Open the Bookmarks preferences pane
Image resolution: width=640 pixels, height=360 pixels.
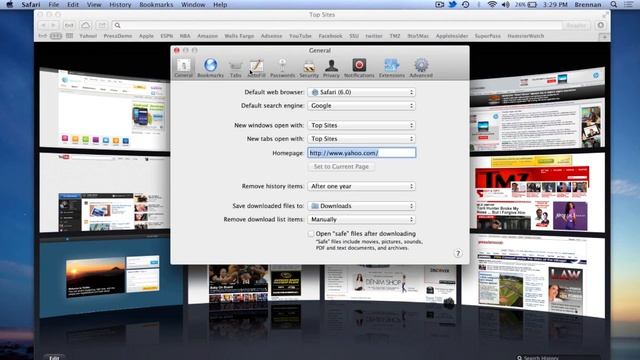click(x=211, y=68)
